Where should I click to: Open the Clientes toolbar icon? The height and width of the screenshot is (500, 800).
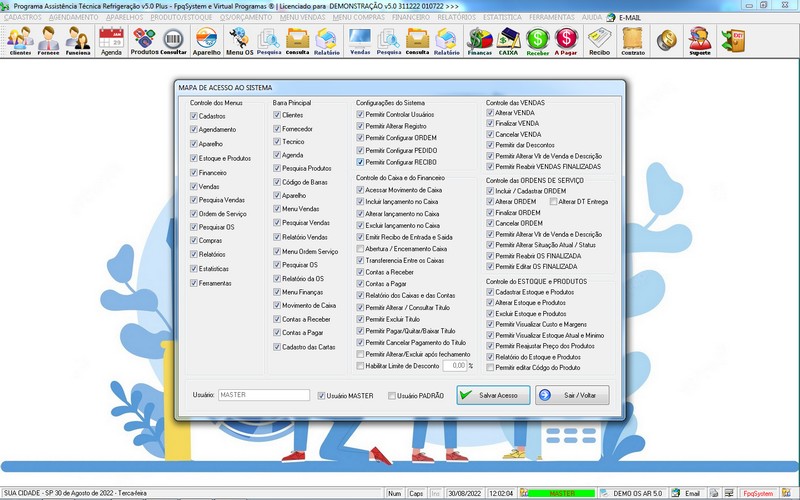point(20,41)
